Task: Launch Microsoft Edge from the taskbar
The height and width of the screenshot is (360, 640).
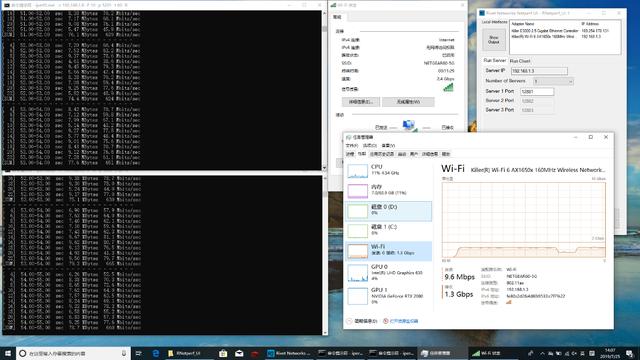Action: [x=156, y=353]
